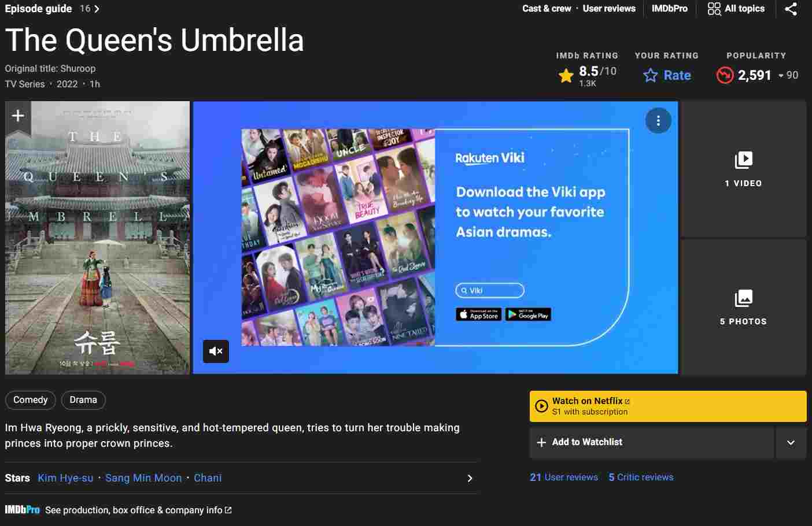Click the Viki search field in ad
The image size is (812, 526).
(x=490, y=290)
